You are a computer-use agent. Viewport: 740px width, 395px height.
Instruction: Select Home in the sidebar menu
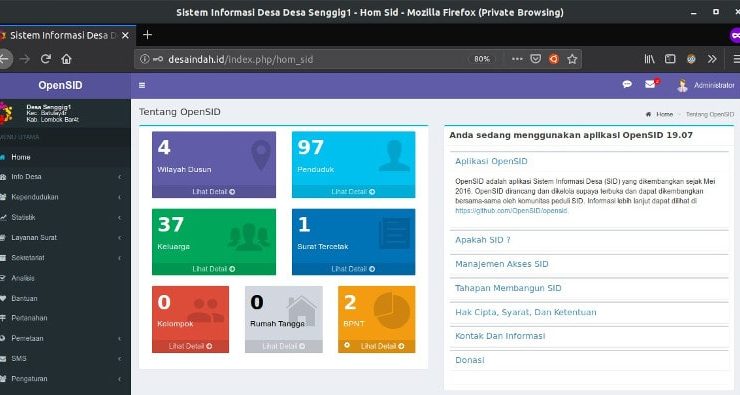(65, 157)
